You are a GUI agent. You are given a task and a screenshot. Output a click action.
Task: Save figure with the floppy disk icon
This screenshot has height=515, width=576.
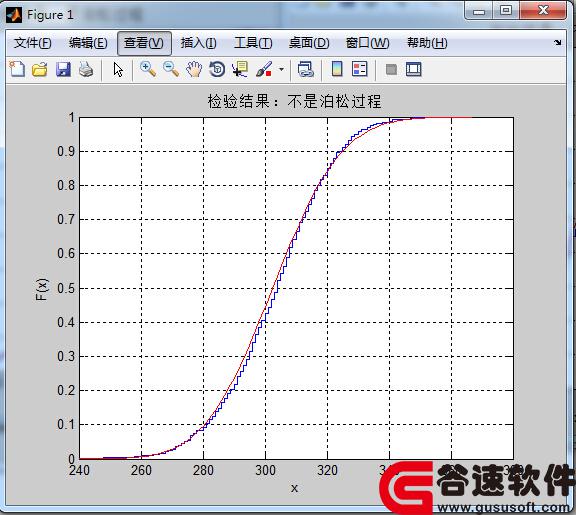click(x=63, y=69)
